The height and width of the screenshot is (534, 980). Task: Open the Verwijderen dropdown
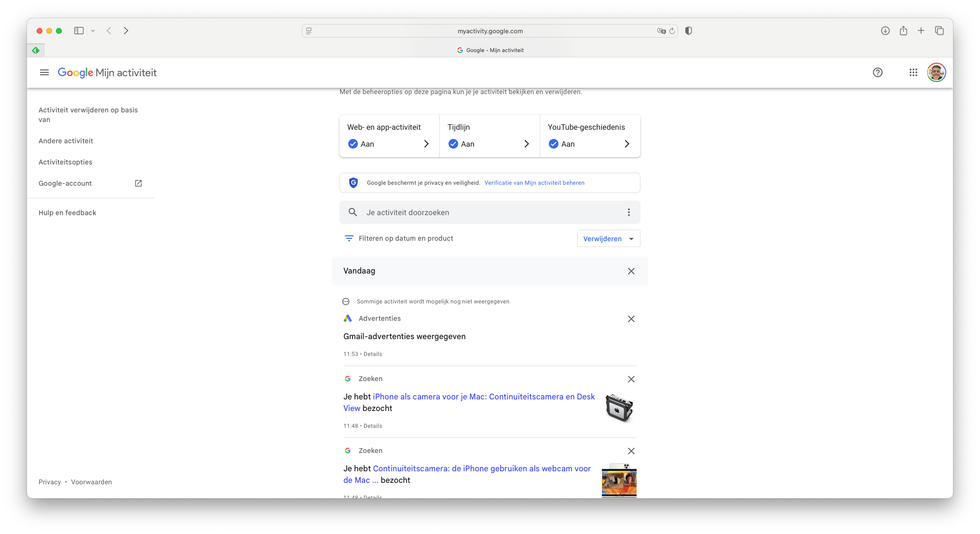click(609, 238)
